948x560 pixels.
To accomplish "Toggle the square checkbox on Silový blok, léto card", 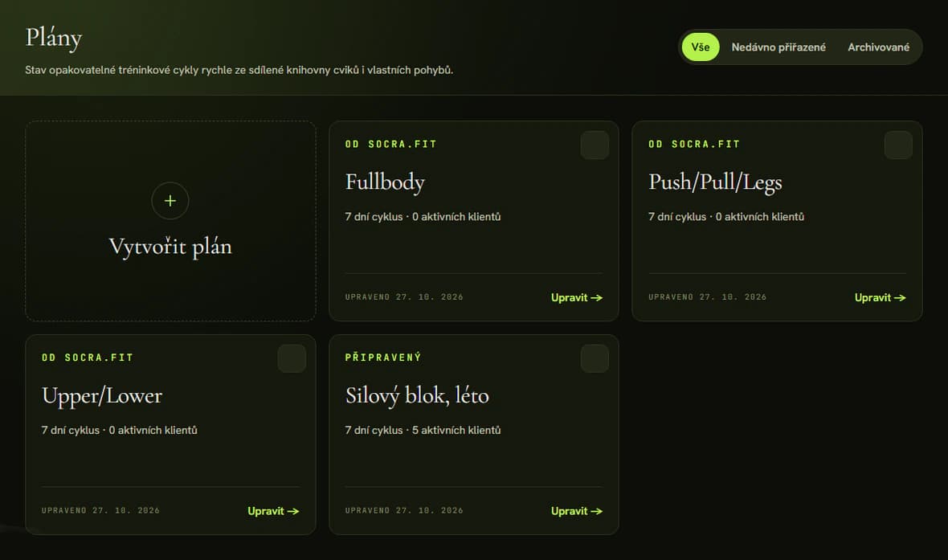I will click(595, 358).
